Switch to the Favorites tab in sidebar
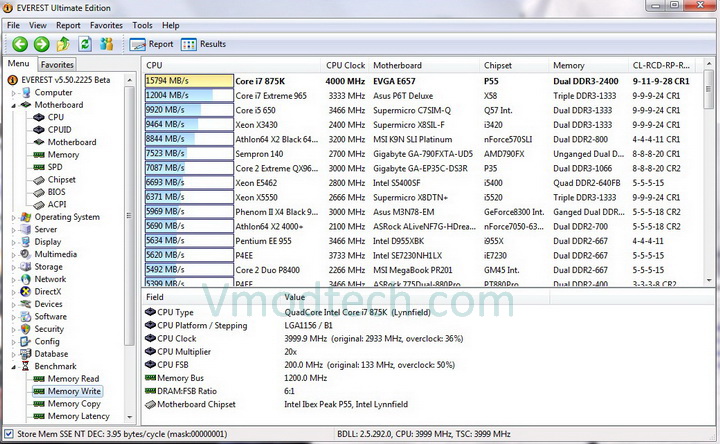This screenshot has height=444, width=720. [56, 65]
